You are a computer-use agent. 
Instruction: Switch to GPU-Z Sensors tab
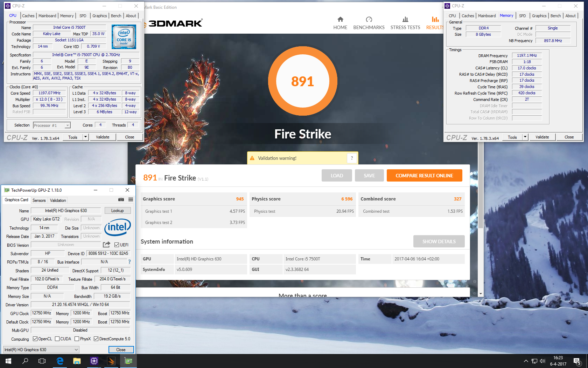tap(39, 200)
